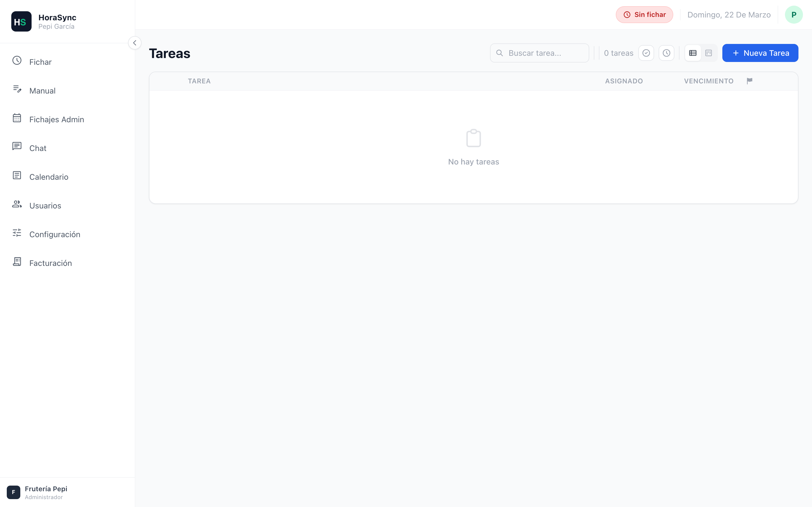Click the Sin fichar status badge

[x=644, y=14]
